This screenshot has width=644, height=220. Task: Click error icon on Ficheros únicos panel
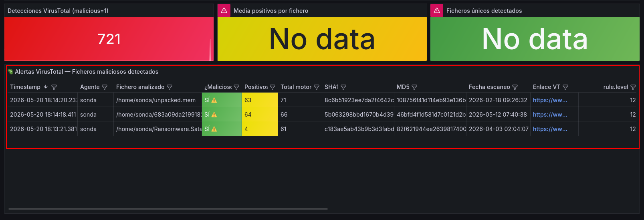click(437, 10)
